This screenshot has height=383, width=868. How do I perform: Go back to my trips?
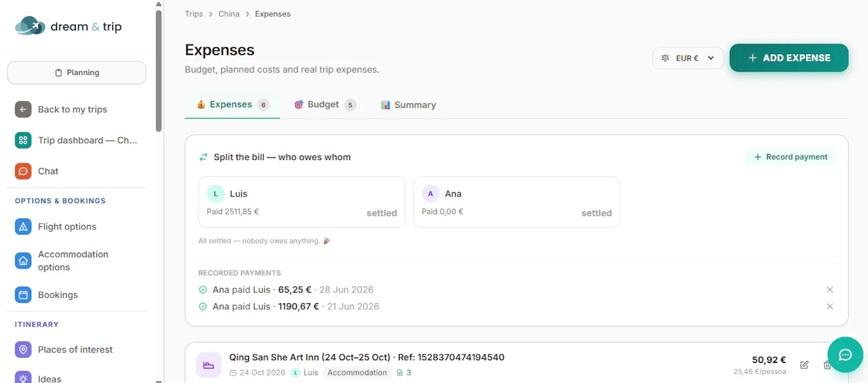(x=76, y=110)
